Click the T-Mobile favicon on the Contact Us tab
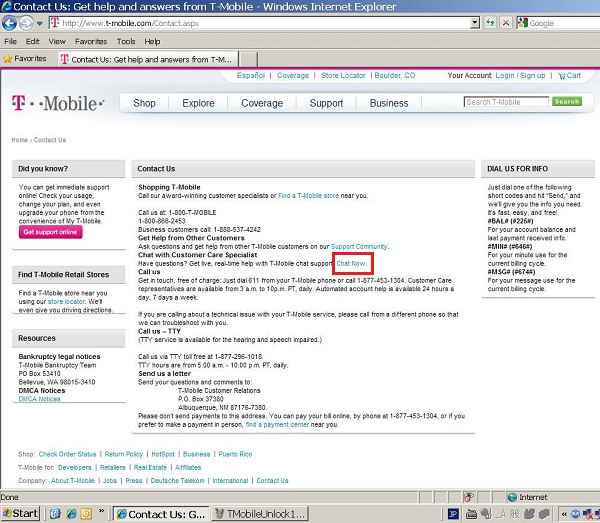 coord(64,59)
